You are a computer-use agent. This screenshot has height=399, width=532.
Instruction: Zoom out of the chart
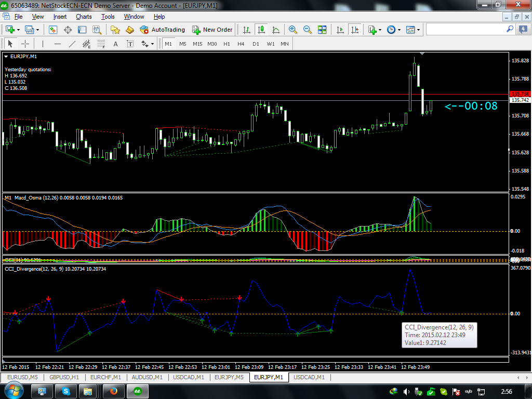pyautogui.click(x=308, y=30)
